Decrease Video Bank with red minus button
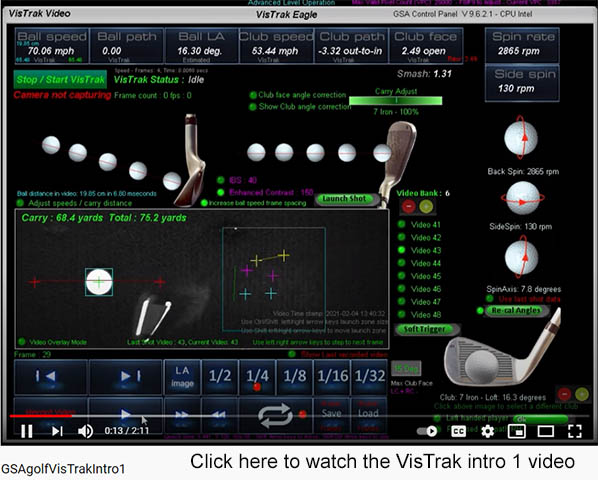 click(409, 207)
